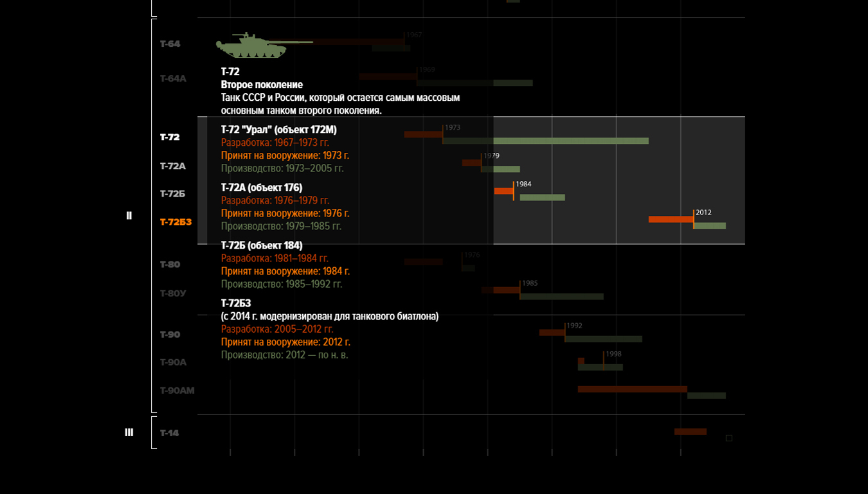Click the green T-72Б production bar
This screenshot has height=494, width=868.
pyautogui.click(x=542, y=197)
